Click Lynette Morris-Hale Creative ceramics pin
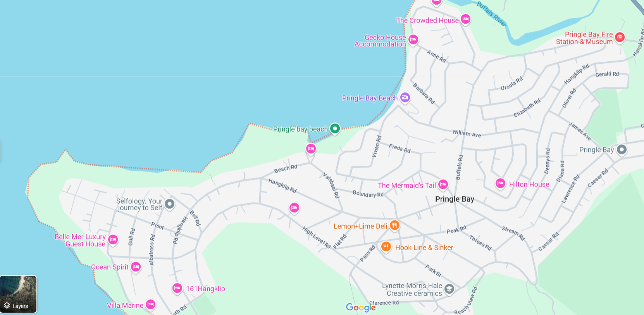This screenshot has height=315, width=644. (449, 289)
